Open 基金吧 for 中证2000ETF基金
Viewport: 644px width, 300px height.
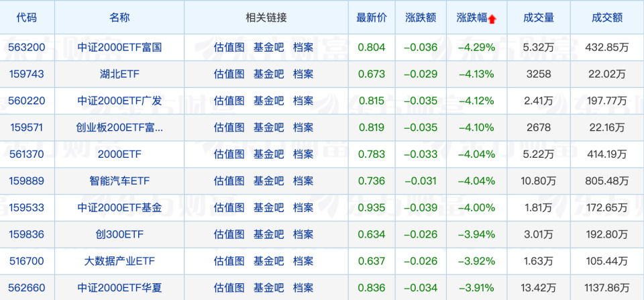pyautogui.click(x=268, y=207)
